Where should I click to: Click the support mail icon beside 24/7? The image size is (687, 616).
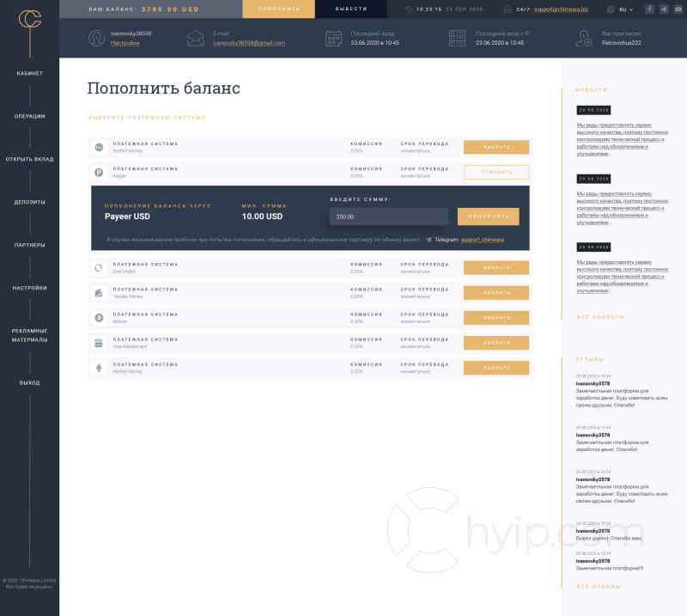508,9
